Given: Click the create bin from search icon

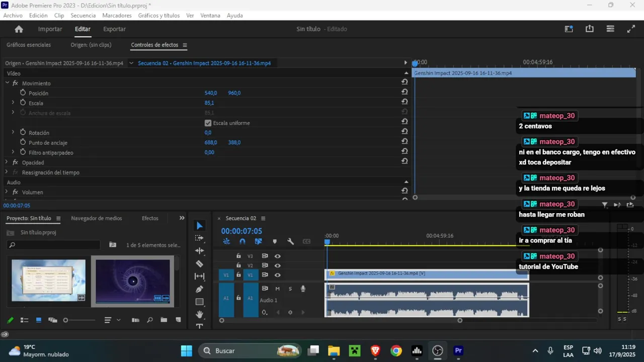Looking at the screenshot, I should point(113,245).
